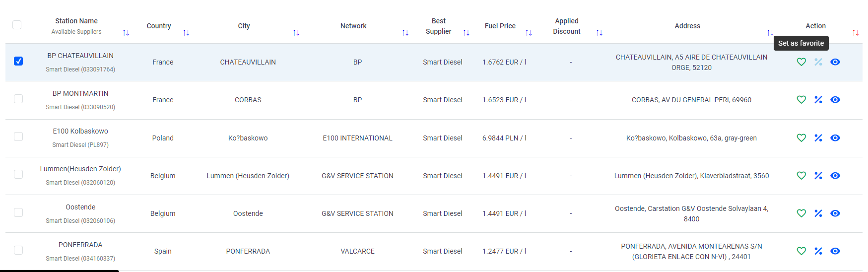Viewport: 868px width, 272px height.
Task: Click heart icon for Oostende station
Action: click(x=801, y=213)
